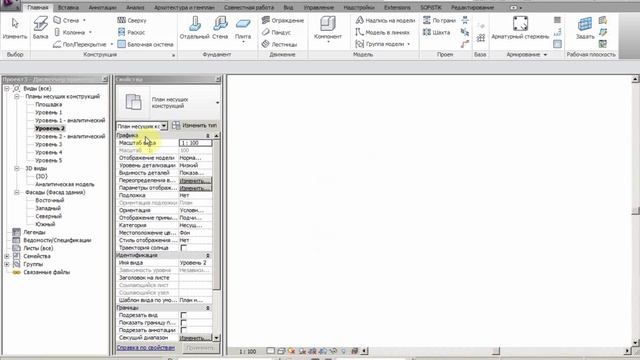The width and height of the screenshot is (640, 360).
Task: Click Изменить for Параметры отображения
Action: 195,188
